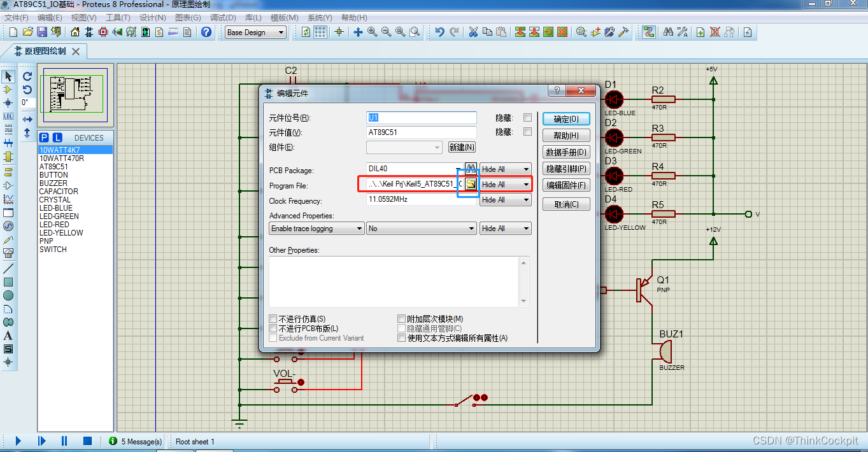Open the Bill of Materials dollar icon
Image resolution: width=868 pixels, height=452 pixels.
pyautogui.click(x=159, y=32)
